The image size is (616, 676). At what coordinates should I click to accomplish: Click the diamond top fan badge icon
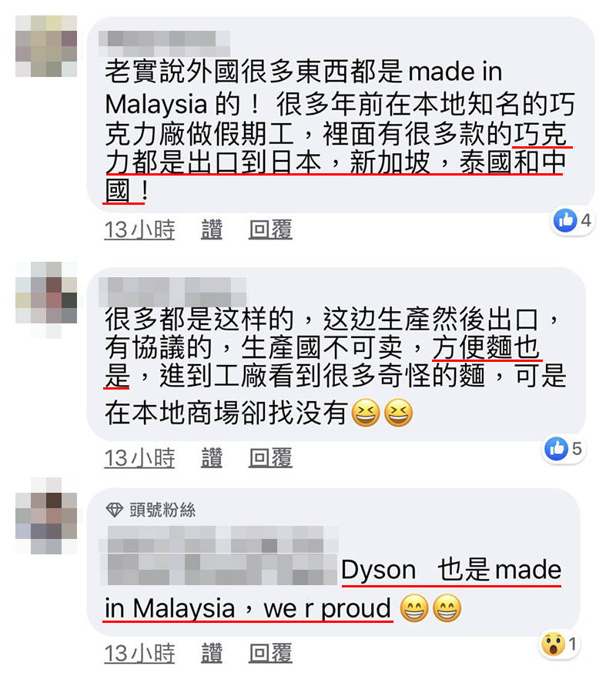[x=114, y=510]
